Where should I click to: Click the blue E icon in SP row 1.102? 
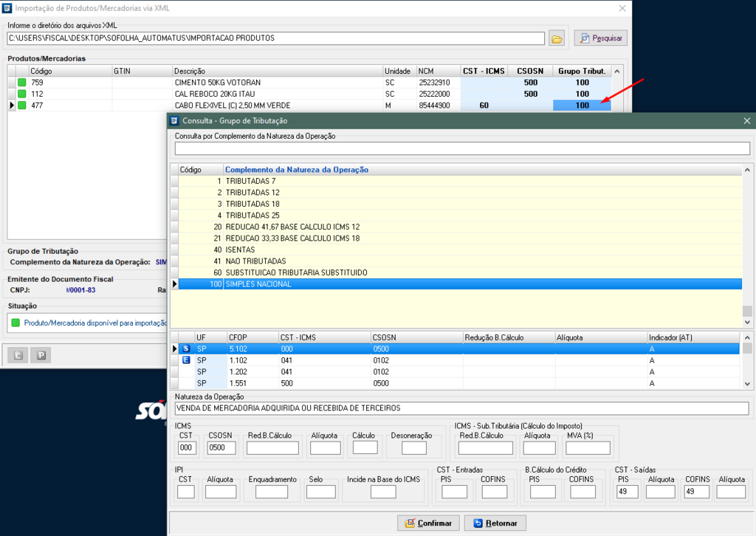[186, 360]
